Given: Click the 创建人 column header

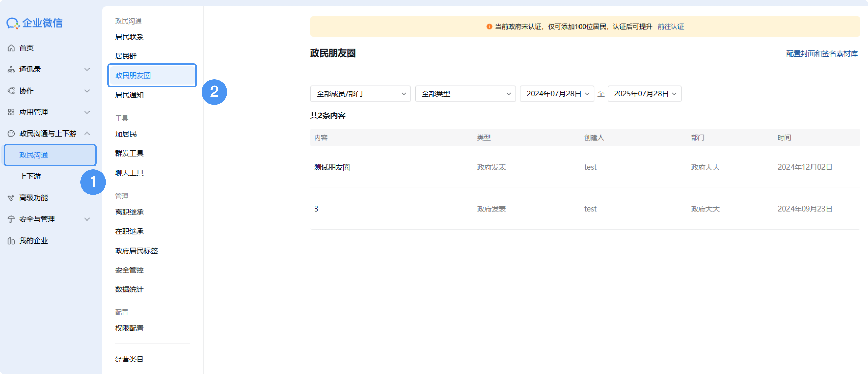Looking at the screenshot, I should [594, 137].
